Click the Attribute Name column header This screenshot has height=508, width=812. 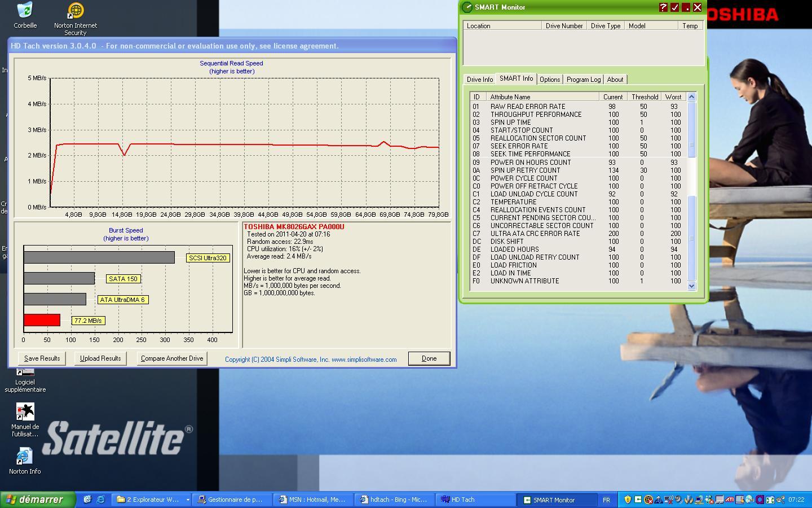point(542,97)
